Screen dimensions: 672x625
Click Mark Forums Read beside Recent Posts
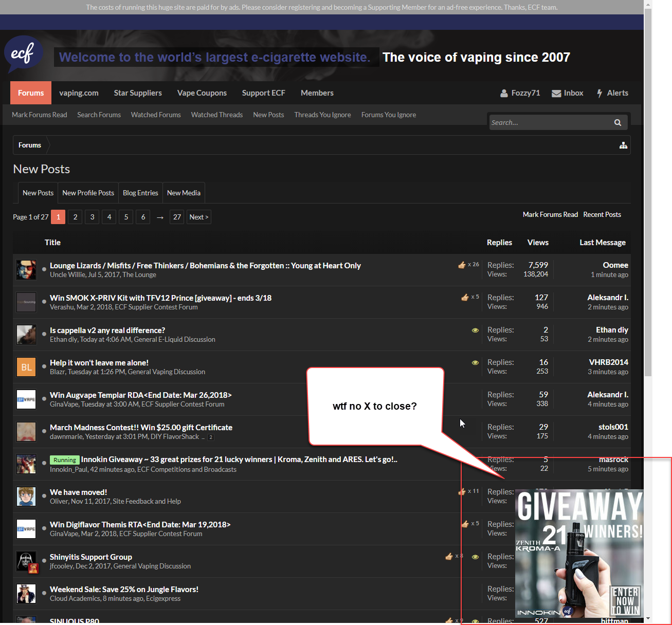click(550, 214)
